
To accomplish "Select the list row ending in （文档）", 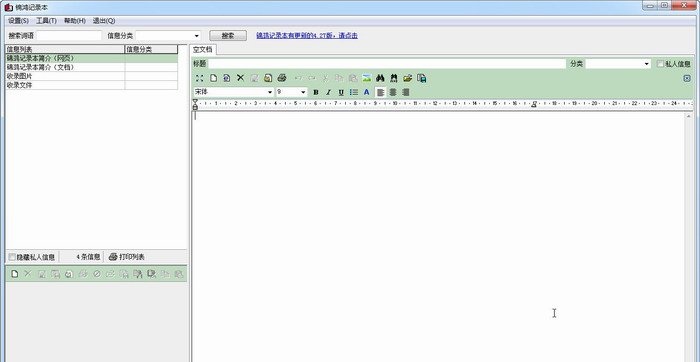I will click(92, 67).
